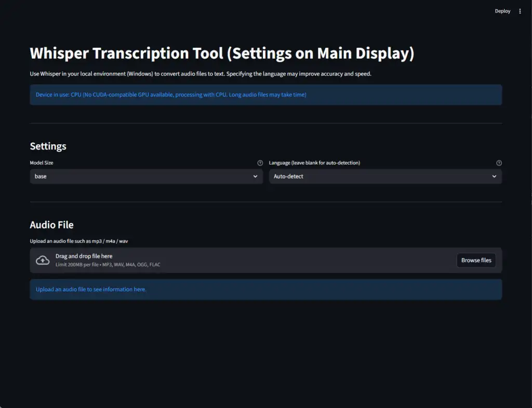The image size is (532, 408).
Task: Click the Language field label text
Action: click(x=314, y=163)
